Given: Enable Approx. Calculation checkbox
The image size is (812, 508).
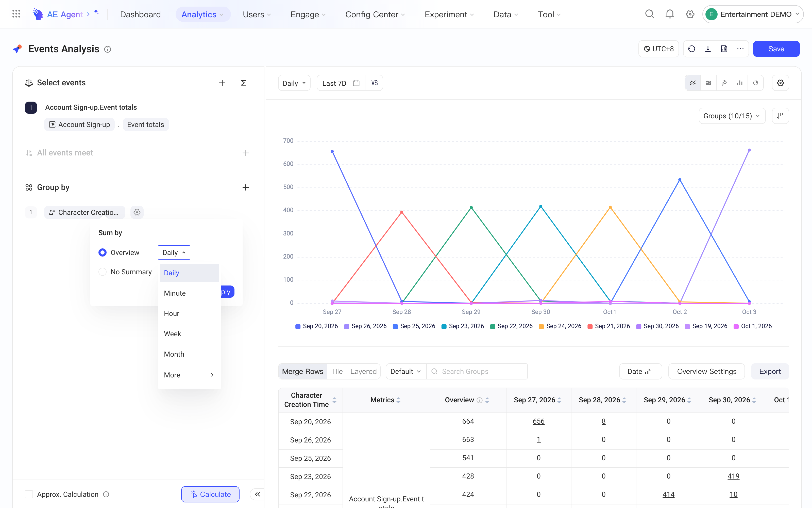Looking at the screenshot, I should tap(29, 494).
